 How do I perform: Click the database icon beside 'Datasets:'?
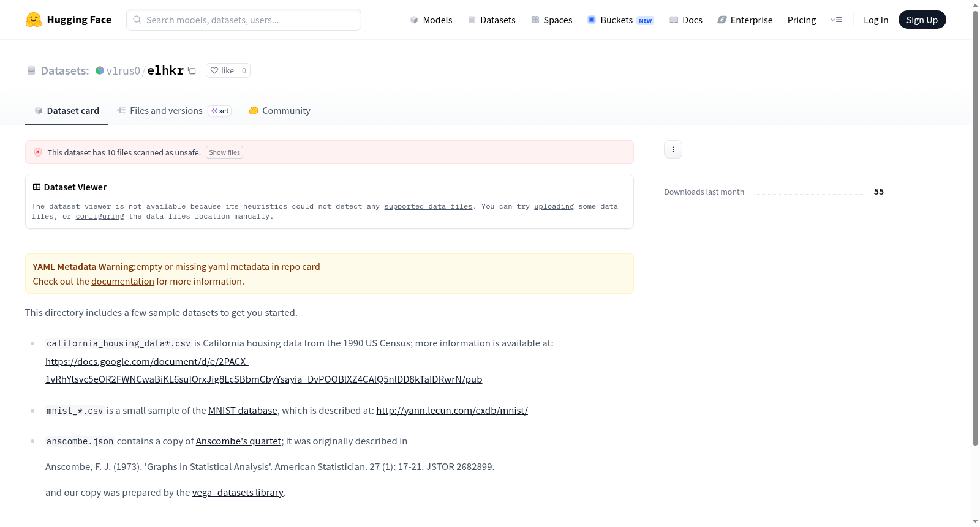tap(31, 71)
